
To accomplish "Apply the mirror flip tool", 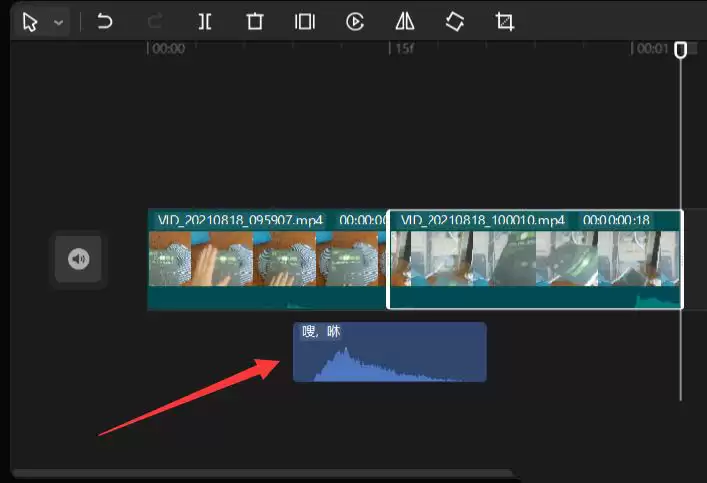I will 405,22.
